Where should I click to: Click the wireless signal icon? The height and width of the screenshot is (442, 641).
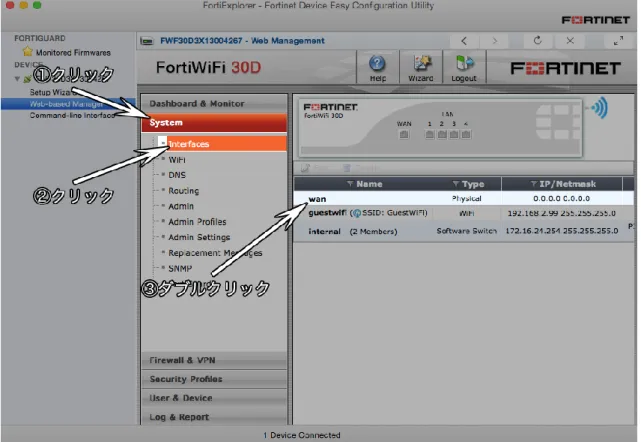[599, 108]
